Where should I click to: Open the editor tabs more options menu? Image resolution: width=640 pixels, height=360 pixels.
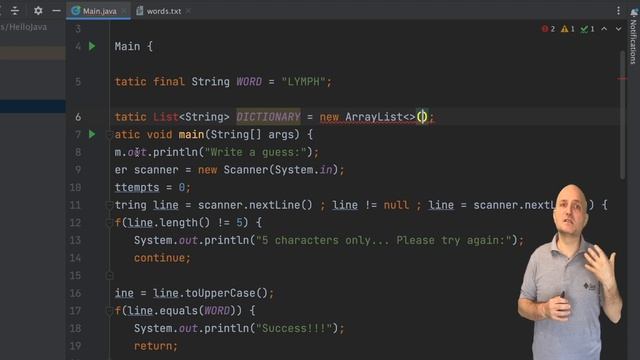(618, 11)
